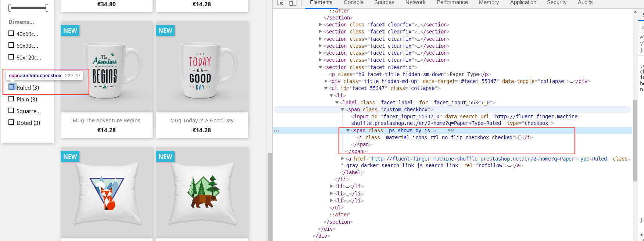644x241 pixels.
Task: Select the i material-icons checkbox-checked line
Action: click(445, 137)
